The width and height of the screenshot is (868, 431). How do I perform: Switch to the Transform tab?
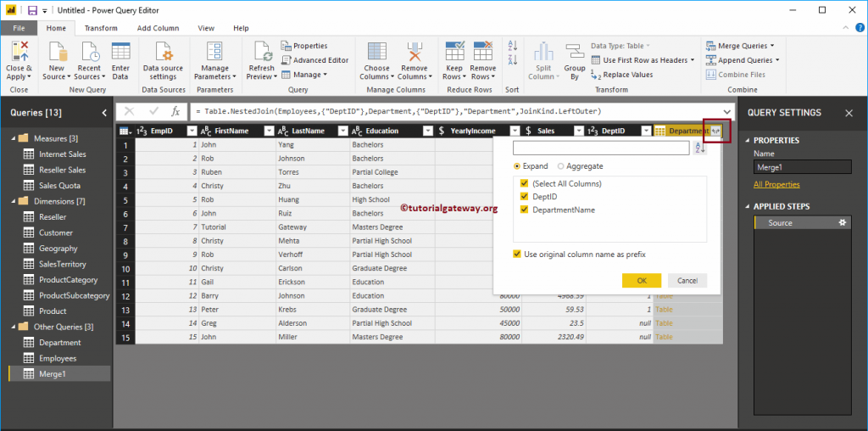(101, 28)
